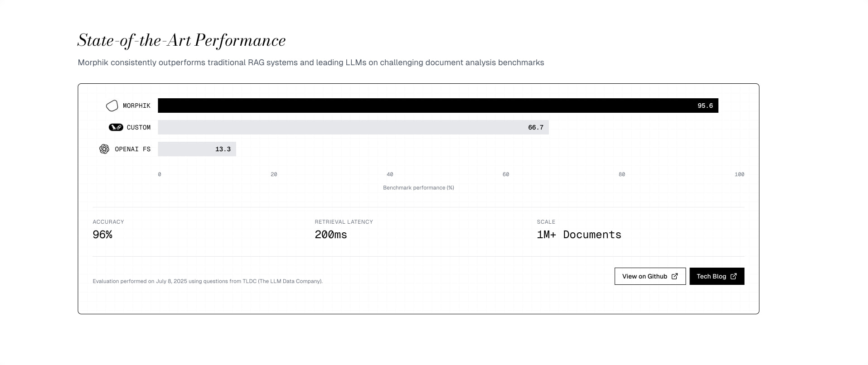Click the 96% accuracy value
Image resolution: width=868 pixels, height=365 pixels.
[x=102, y=235]
